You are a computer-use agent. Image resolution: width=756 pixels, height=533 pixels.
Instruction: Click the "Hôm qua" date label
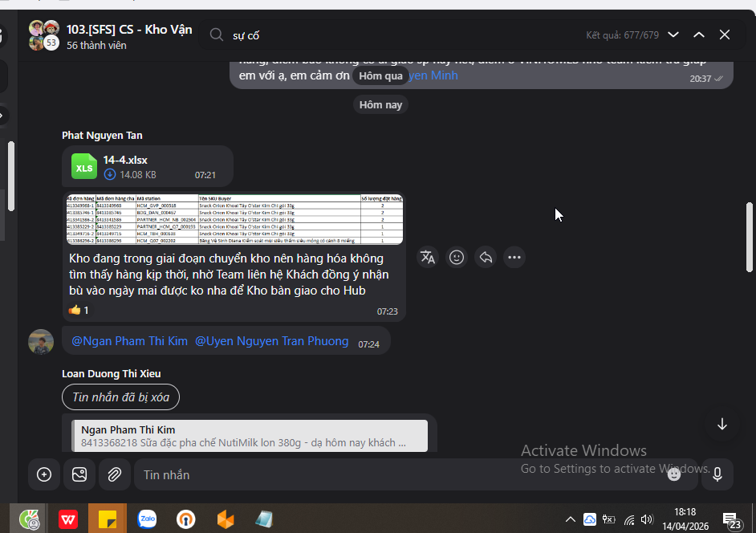(x=380, y=75)
